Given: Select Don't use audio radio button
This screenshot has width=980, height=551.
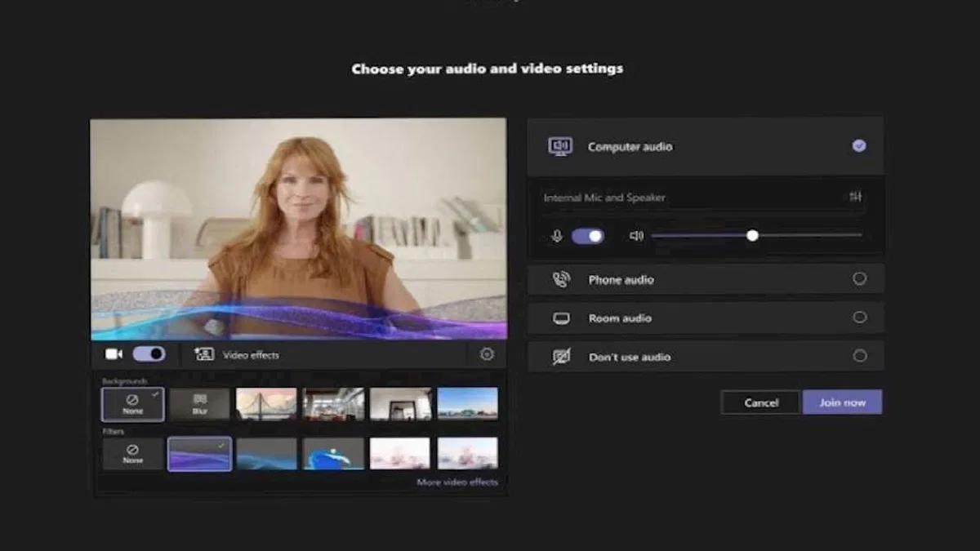Looking at the screenshot, I should coord(859,356).
